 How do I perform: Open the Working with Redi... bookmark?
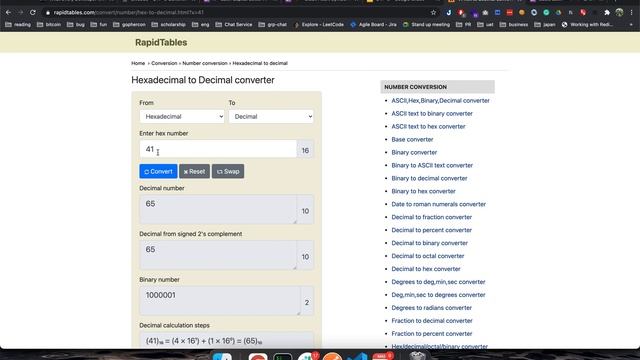click(x=587, y=24)
